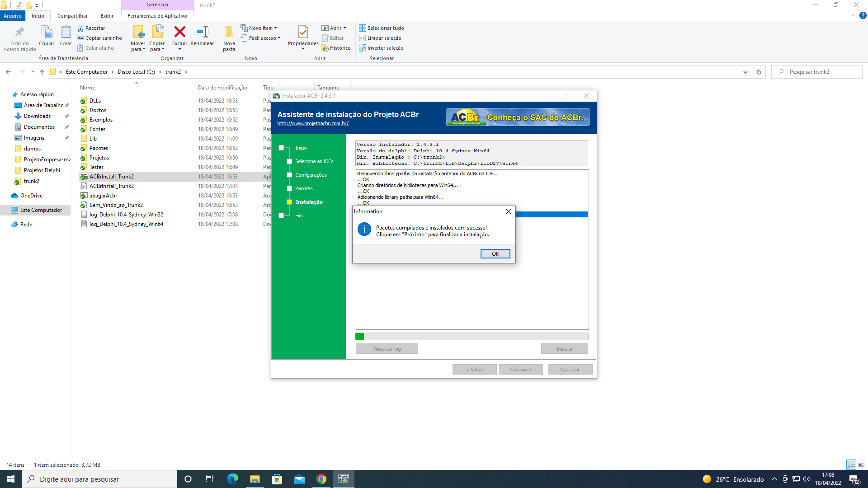Click Selecionar tudo

(x=382, y=28)
